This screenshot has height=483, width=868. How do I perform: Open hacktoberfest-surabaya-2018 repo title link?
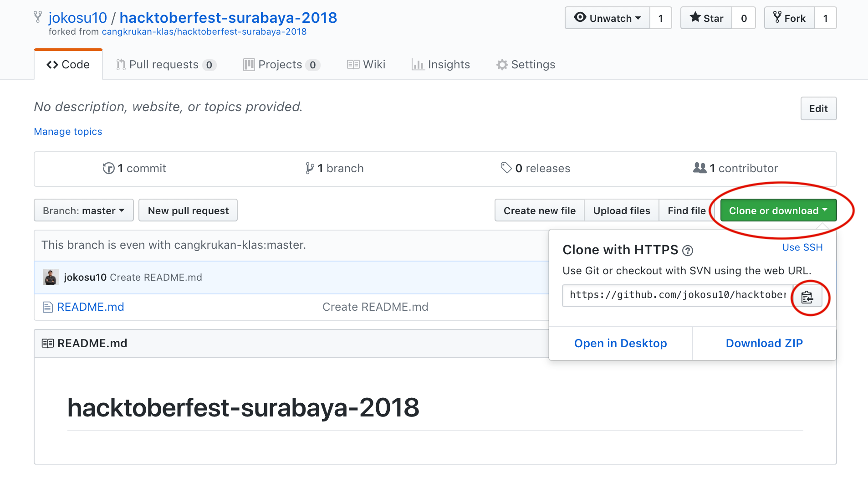(228, 18)
